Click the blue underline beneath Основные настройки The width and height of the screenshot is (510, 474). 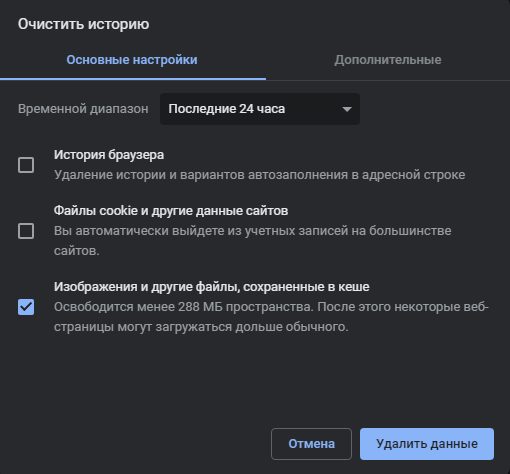(x=133, y=79)
